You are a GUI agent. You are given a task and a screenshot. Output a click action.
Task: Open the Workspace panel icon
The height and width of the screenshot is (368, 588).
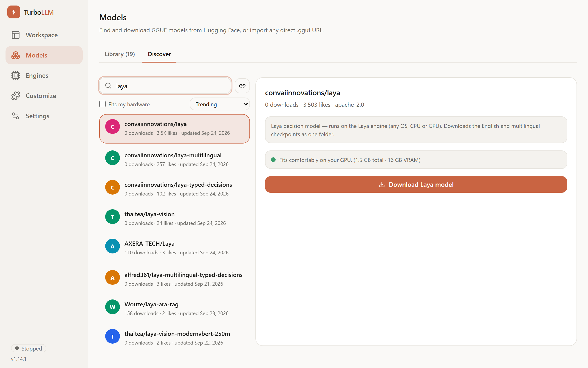(16, 35)
